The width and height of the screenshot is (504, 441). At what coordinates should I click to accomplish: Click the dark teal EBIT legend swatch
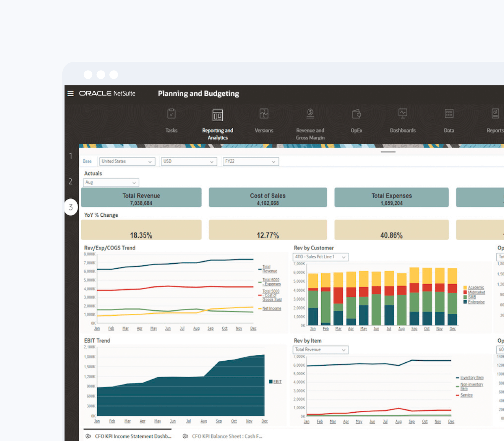tap(271, 382)
